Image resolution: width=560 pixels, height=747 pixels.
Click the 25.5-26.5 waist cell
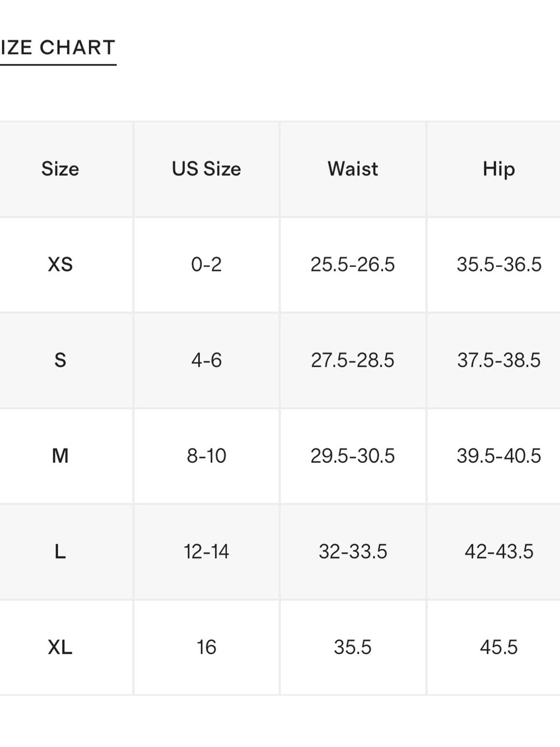click(353, 265)
